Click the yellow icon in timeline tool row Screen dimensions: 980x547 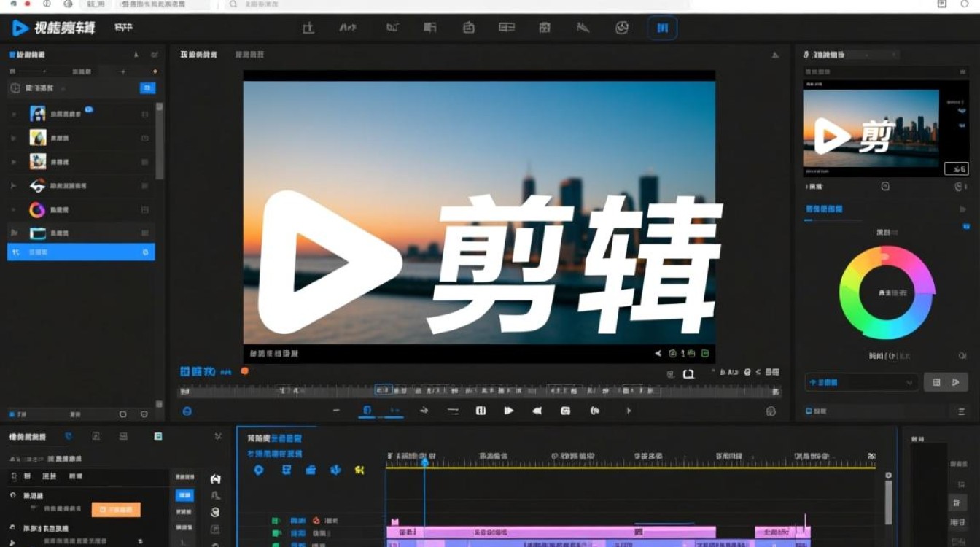[359, 470]
